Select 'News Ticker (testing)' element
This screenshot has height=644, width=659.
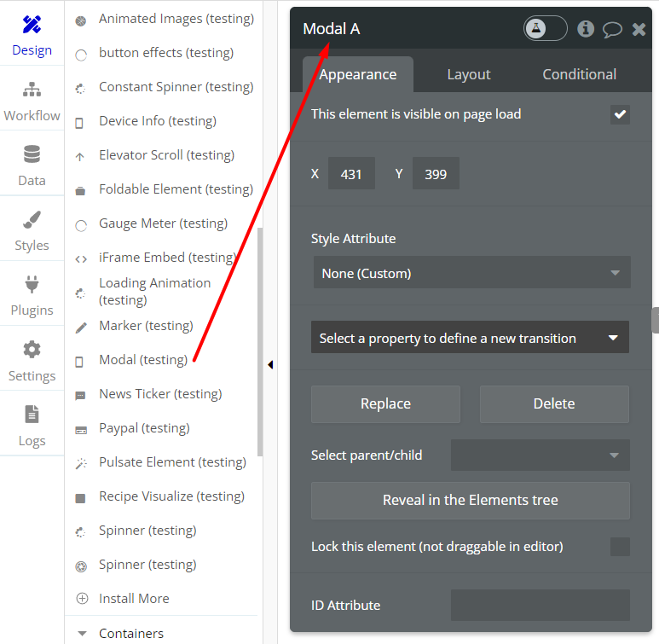[x=160, y=394]
